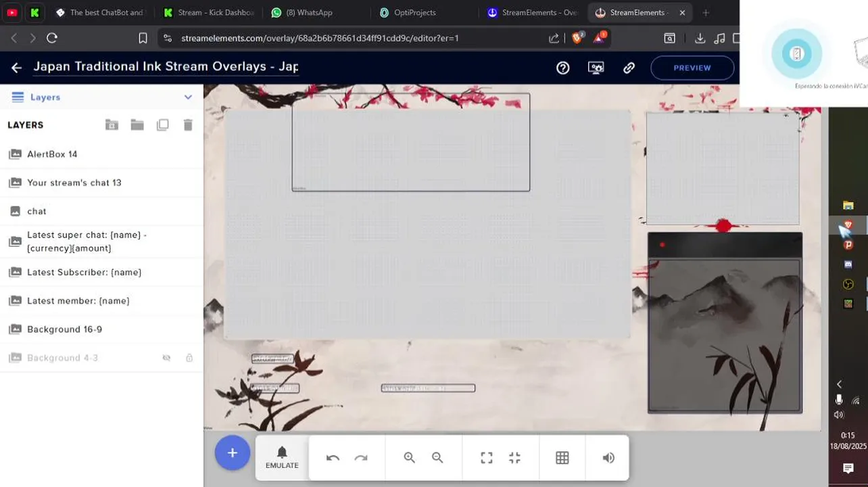The width and height of the screenshot is (868, 487).
Task: Click the streamelements.com address bar
Action: [x=352, y=38]
